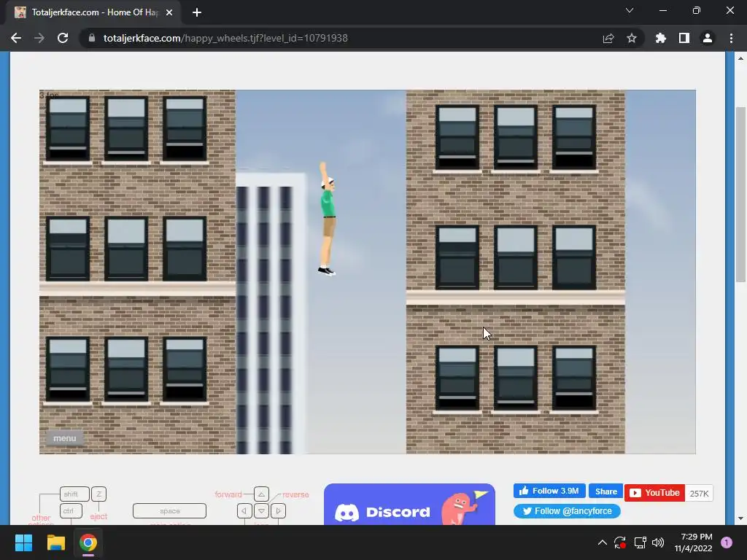This screenshot has height=560, width=747.
Task: Open a new browser tab
Action: (197, 12)
